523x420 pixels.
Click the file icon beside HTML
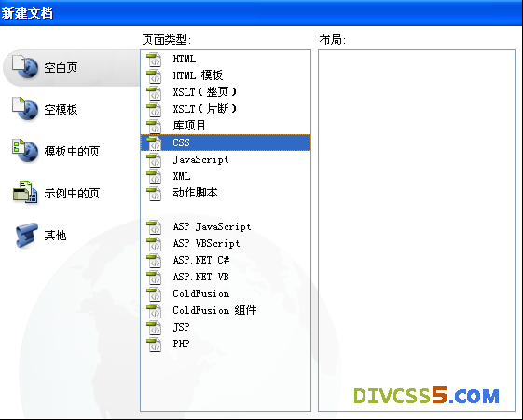(154, 60)
